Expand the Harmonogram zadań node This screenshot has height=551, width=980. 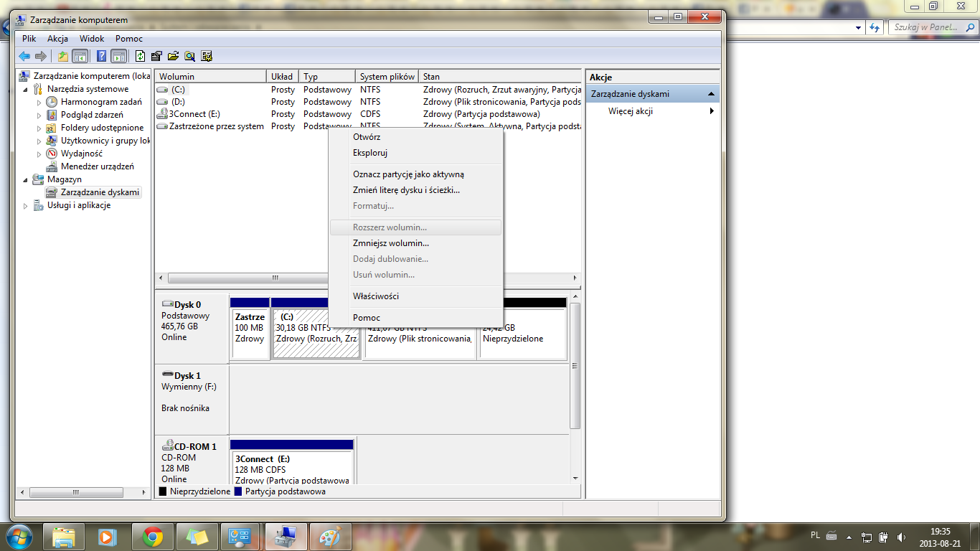[39, 102]
